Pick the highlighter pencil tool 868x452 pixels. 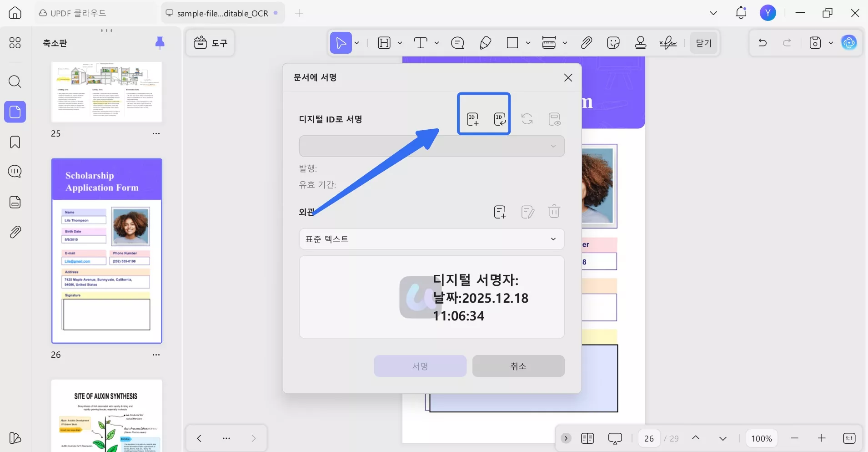(485, 42)
